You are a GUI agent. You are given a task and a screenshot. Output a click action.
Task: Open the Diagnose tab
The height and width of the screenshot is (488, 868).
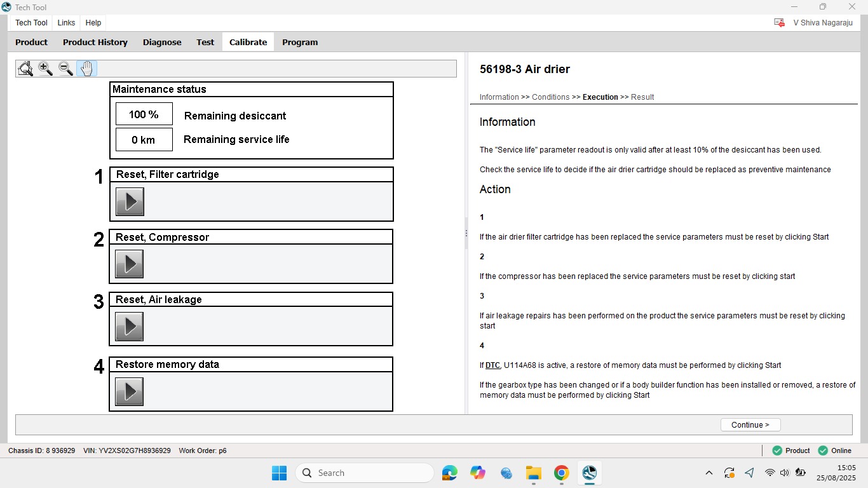coord(162,42)
